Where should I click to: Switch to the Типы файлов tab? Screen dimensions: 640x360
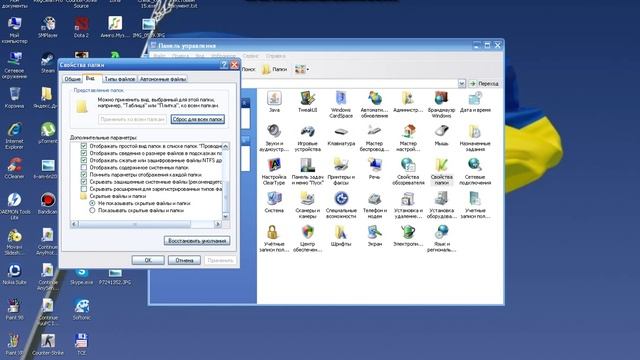point(120,79)
